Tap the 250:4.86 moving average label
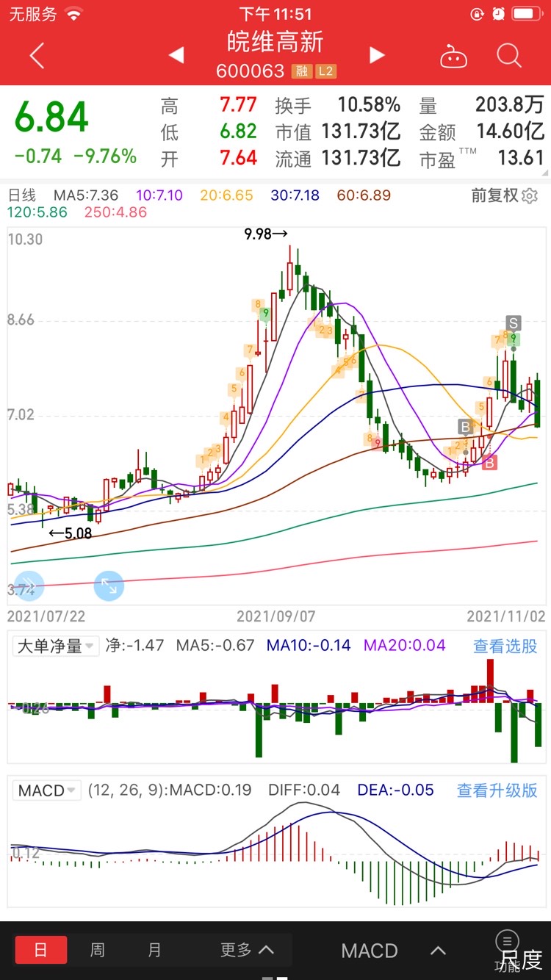The image size is (551, 980). click(x=116, y=212)
